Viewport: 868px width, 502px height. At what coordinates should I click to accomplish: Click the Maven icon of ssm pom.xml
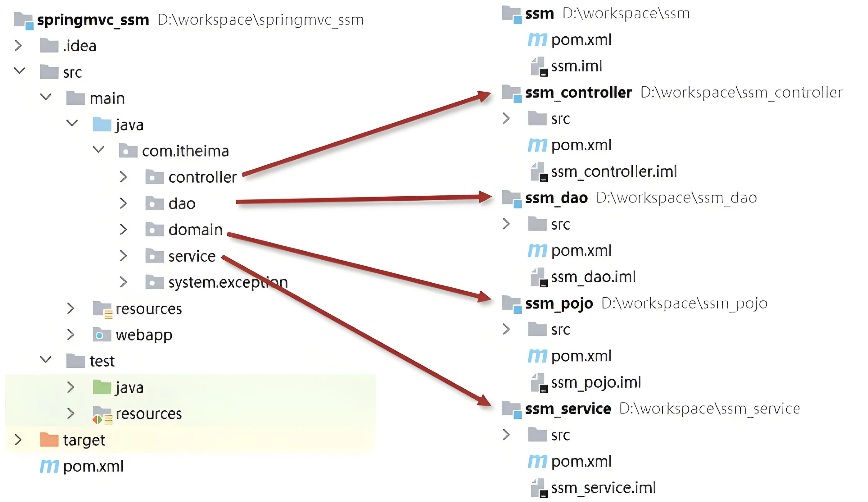(x=537, y=40)
